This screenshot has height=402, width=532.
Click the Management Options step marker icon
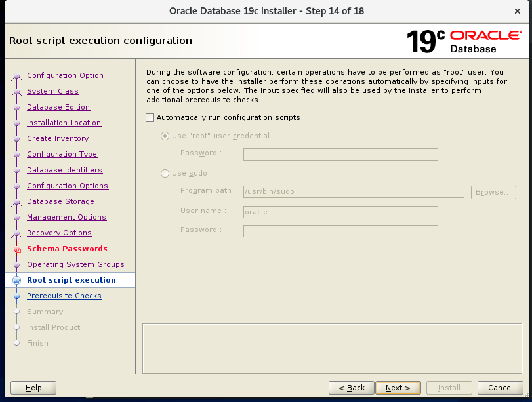16,218
